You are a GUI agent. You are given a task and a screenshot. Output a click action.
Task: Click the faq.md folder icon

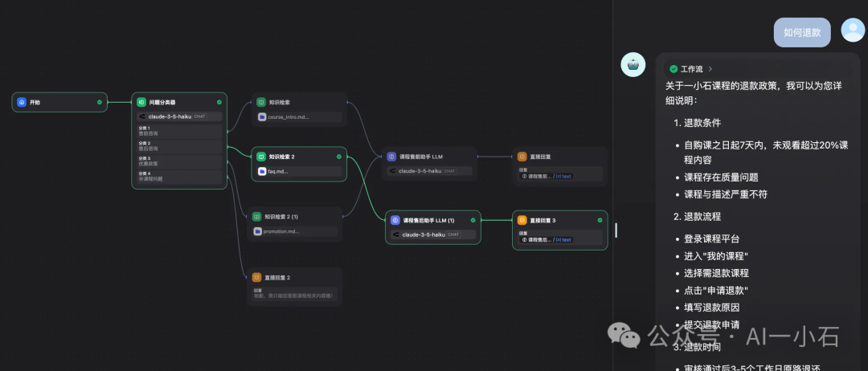pos(262,171)
